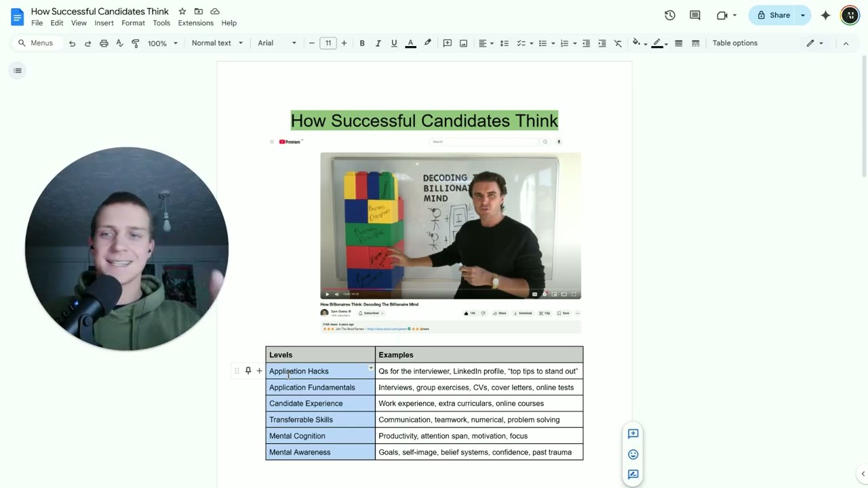Open the Application Hacks cell dropdown arrow

[370, 368]
